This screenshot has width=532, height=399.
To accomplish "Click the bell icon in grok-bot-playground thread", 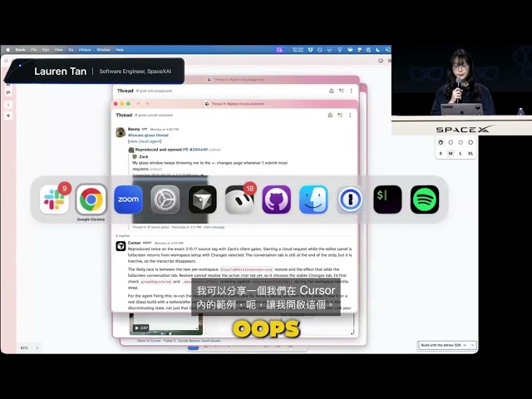I will [332, 91].
